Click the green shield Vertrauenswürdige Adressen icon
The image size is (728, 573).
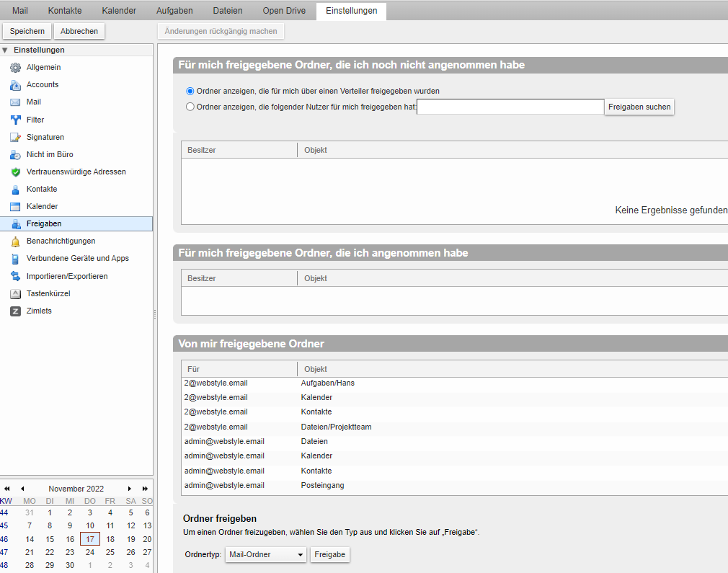click(x=15, y=172)
